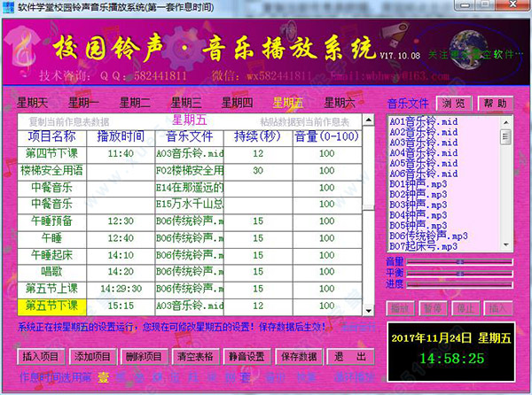
Task: Choose schedule set 壹 at the bottom
Action: coord(104,377)
